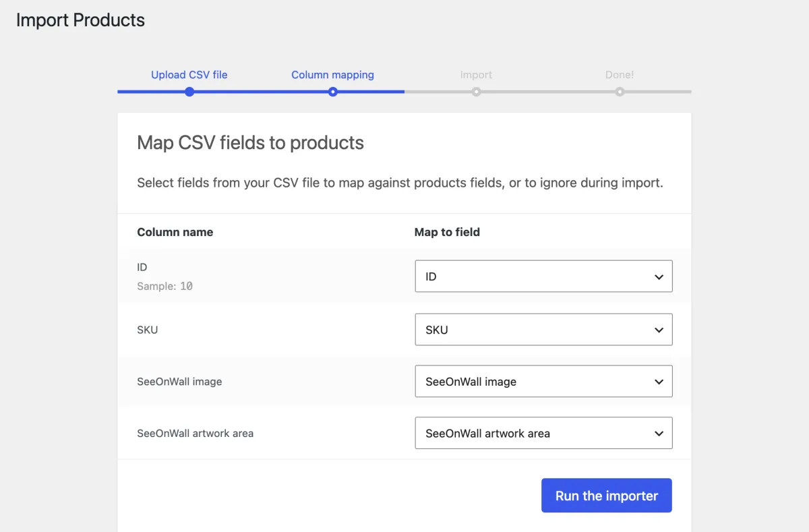This screenshot has width=809, height=532.
Task: Go to the Upload CSV file step
Action: pos(189,75)
